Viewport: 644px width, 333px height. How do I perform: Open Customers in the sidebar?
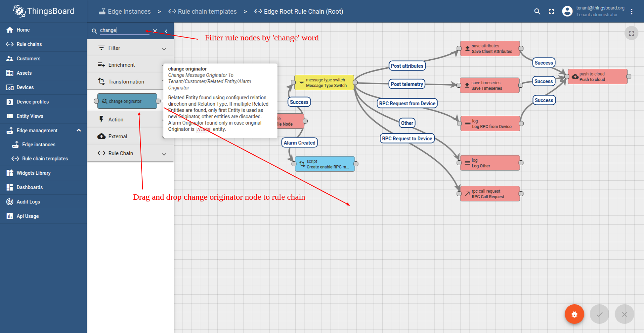pyautogui.click(x=43, y=59)
